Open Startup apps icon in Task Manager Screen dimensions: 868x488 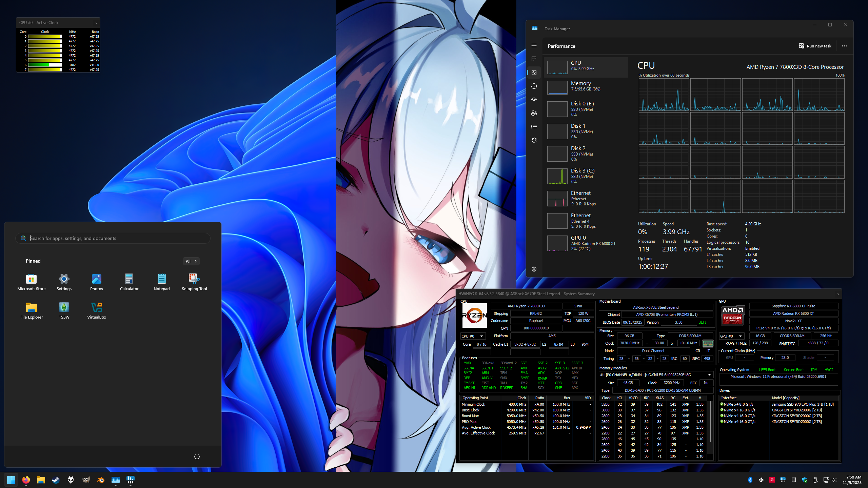click(x=534, y=100)
